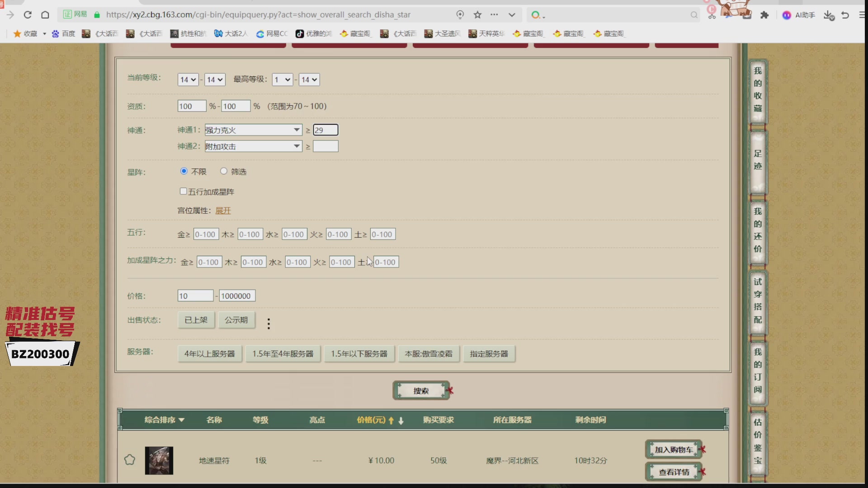Sort price ascending with the up arrow
Viewport: 868px width, 488px height.
pyautogui.click(x=391, y=420)
